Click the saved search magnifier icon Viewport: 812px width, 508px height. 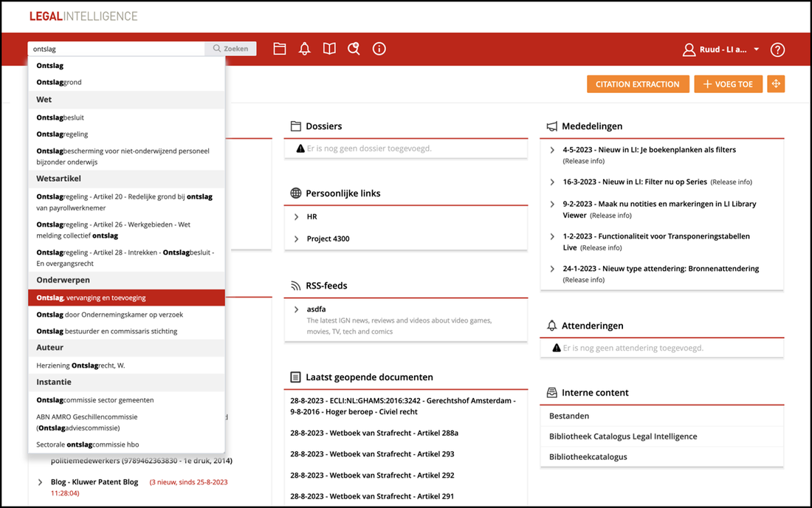(354, 49)
